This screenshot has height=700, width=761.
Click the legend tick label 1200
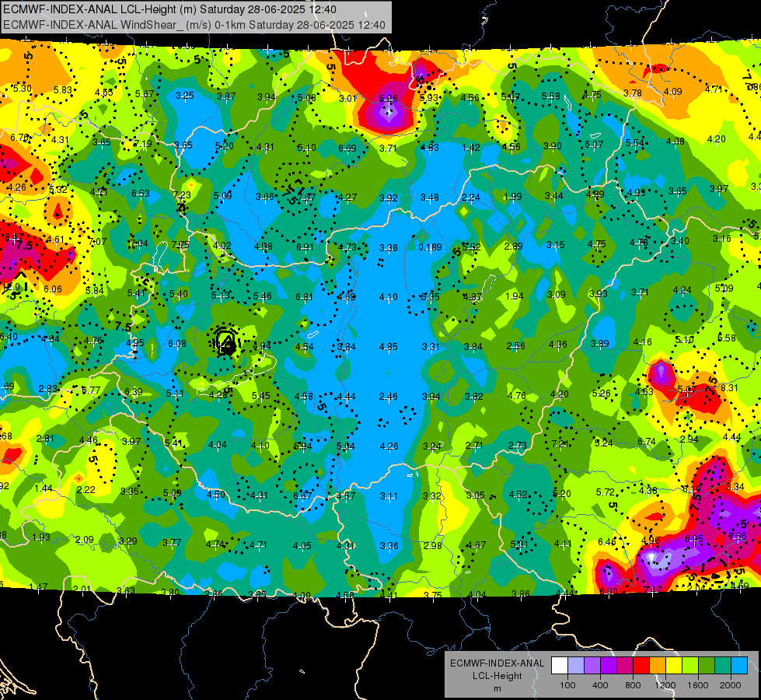[665, 685]
